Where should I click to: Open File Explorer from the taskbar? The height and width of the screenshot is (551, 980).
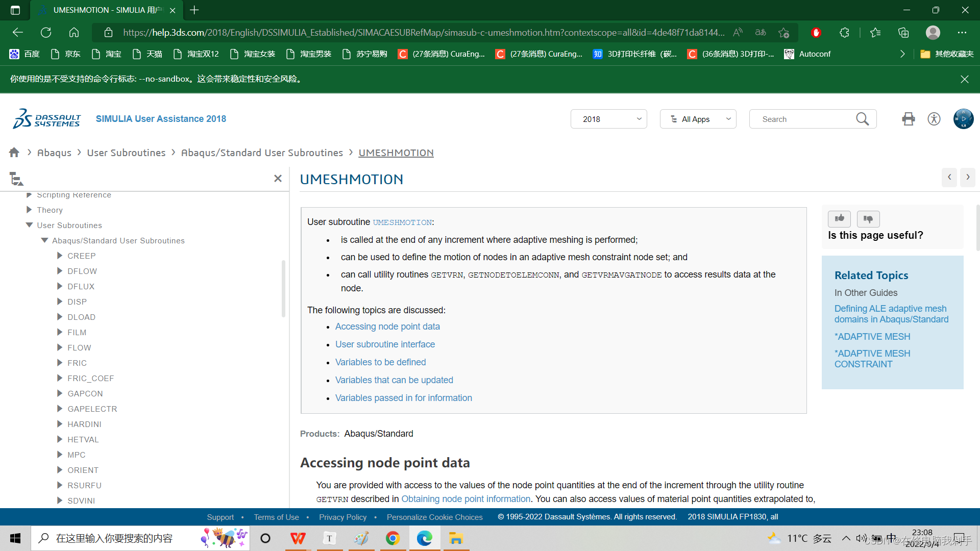click(456, 538)
